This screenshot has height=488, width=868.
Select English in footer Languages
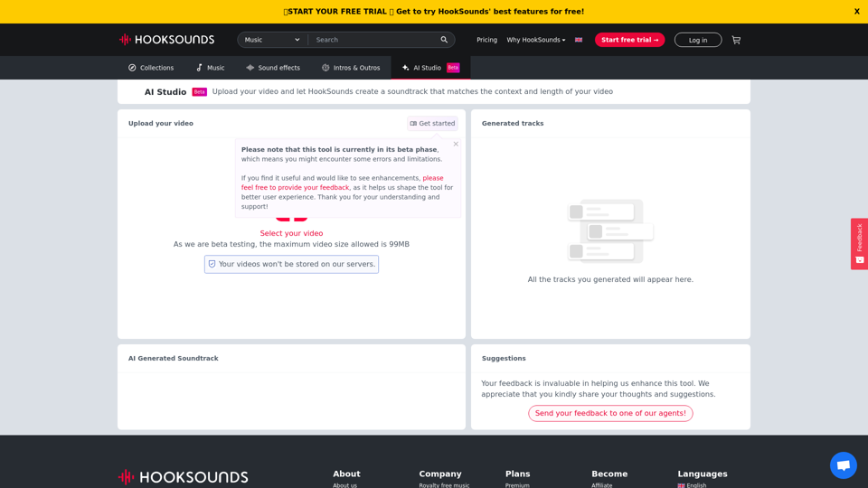(692, 485)
